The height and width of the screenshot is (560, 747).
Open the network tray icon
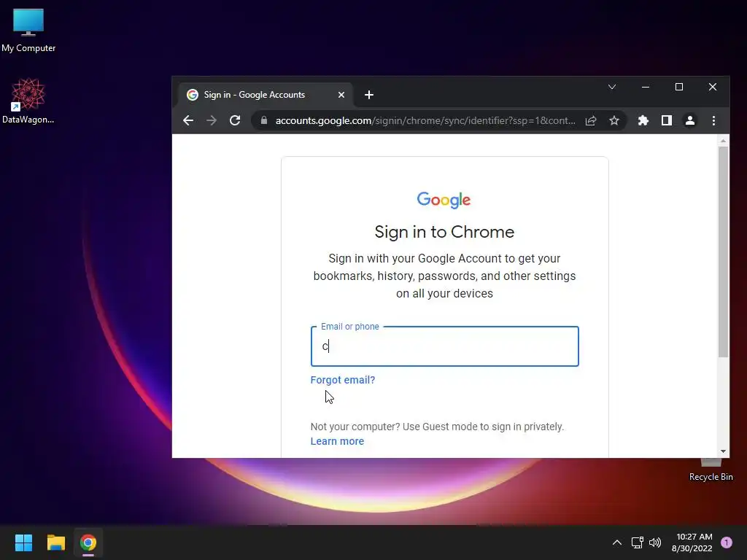(637, 542)
